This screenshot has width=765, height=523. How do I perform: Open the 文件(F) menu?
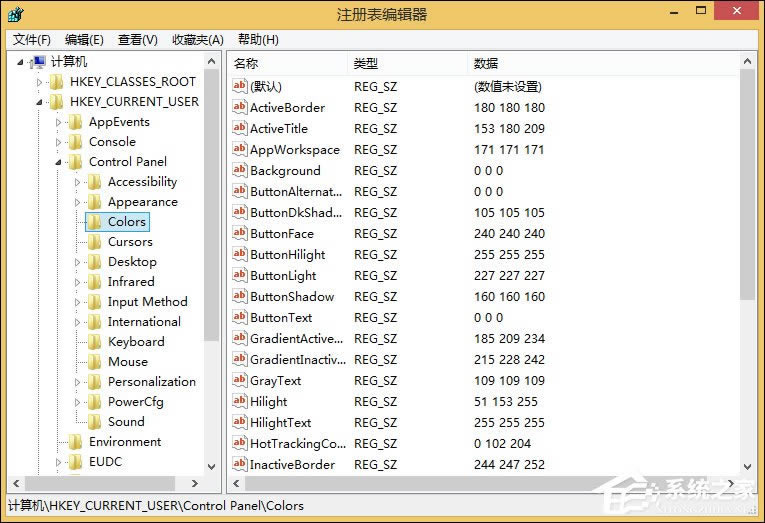coord(31,40)
